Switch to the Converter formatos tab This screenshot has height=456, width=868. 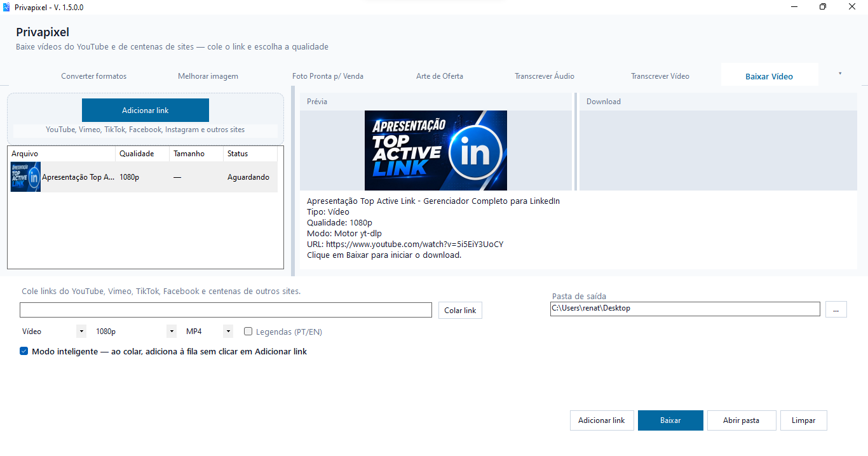(x=94, y=76)
